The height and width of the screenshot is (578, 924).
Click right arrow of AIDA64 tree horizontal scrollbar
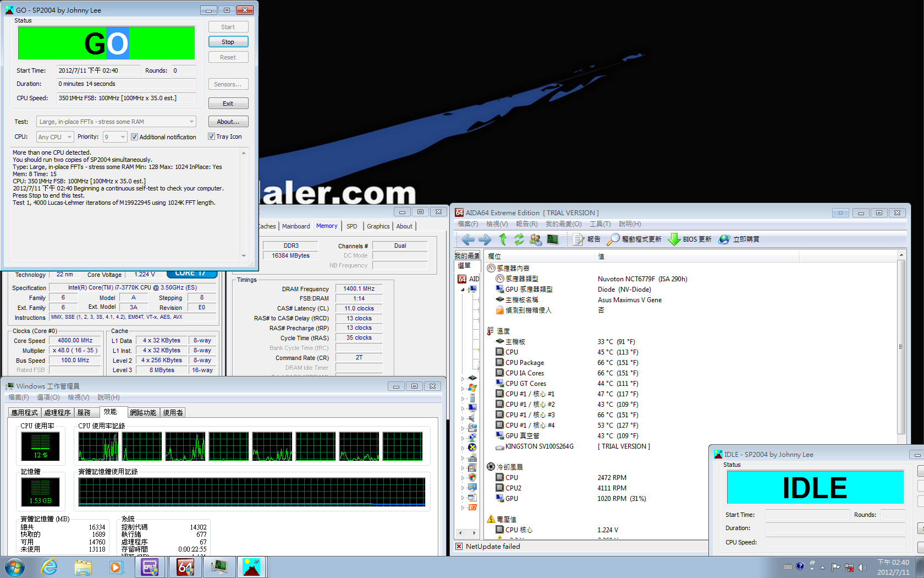tap(475, 533)
